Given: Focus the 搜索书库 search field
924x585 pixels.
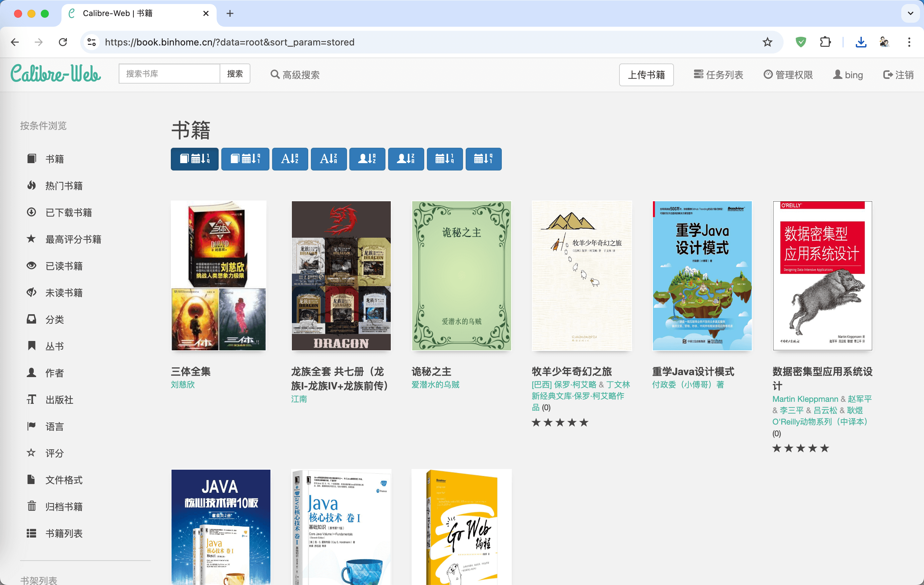Looking at the screenshot, I should 169,74.
